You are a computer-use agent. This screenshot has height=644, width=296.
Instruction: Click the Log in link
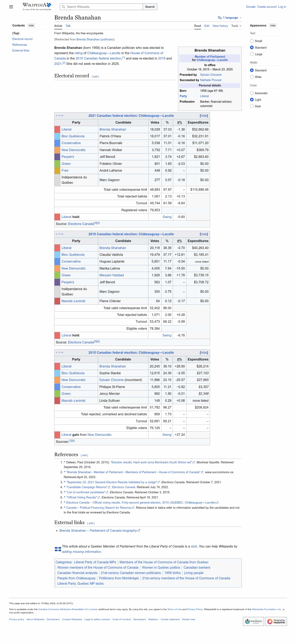pyautogui.click(x=282, y=7)
